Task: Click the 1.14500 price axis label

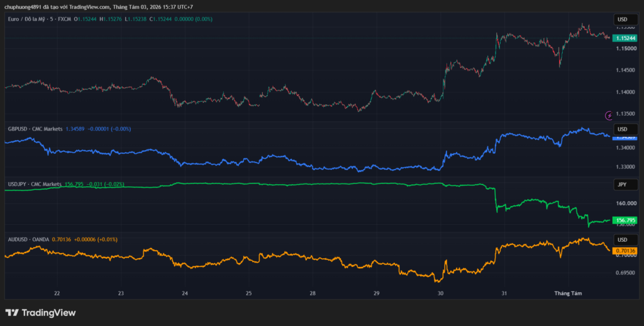Action: (625, 70)
